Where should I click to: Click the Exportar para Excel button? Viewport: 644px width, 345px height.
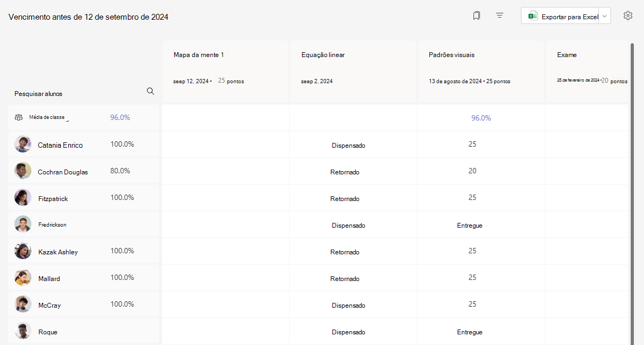point(560,16)
